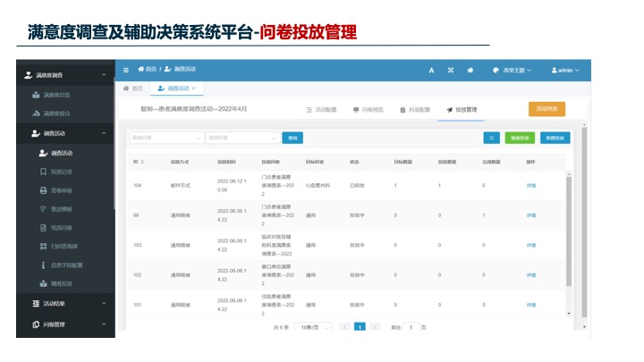Open 信息字段配置 info icon item
Image resolution: width=644 pixels, height=362 pixels.
click(43, 265)
